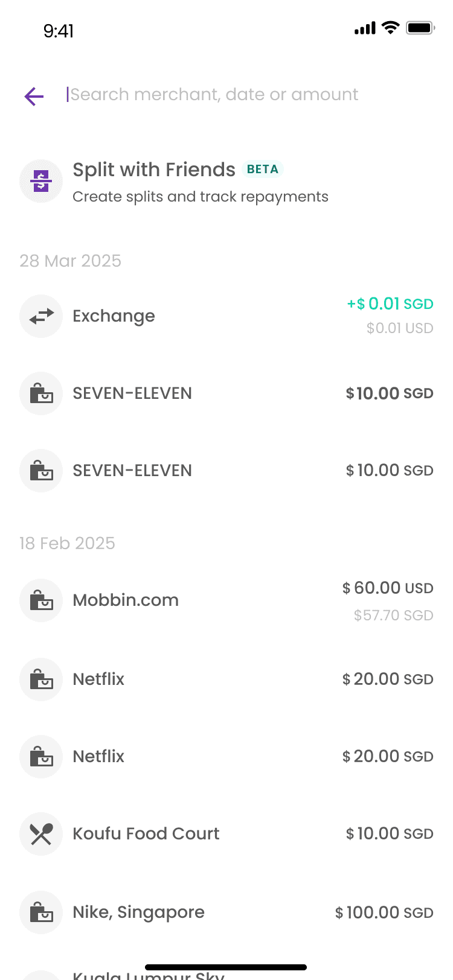Viewport: 453px width, 980px height.
Task: Open the Nike, Singapore $100.00 transaction
Action: pyautogui.click(x=226, y=912)
